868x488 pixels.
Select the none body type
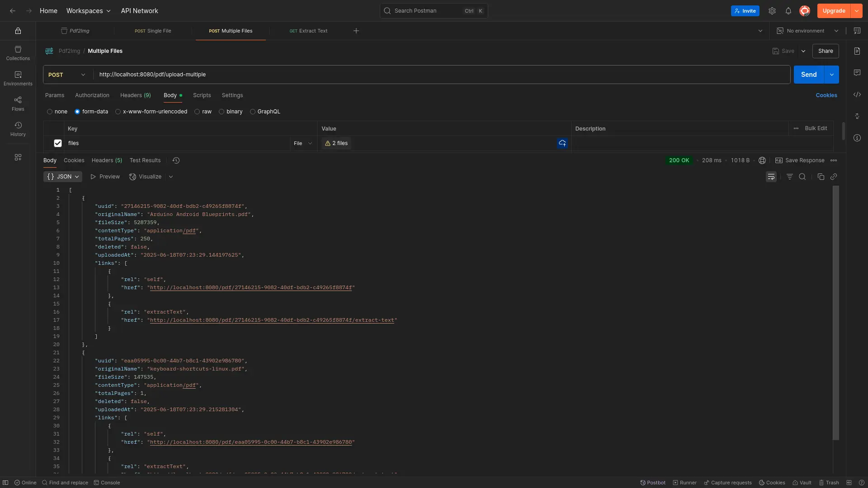pos(50,112)
